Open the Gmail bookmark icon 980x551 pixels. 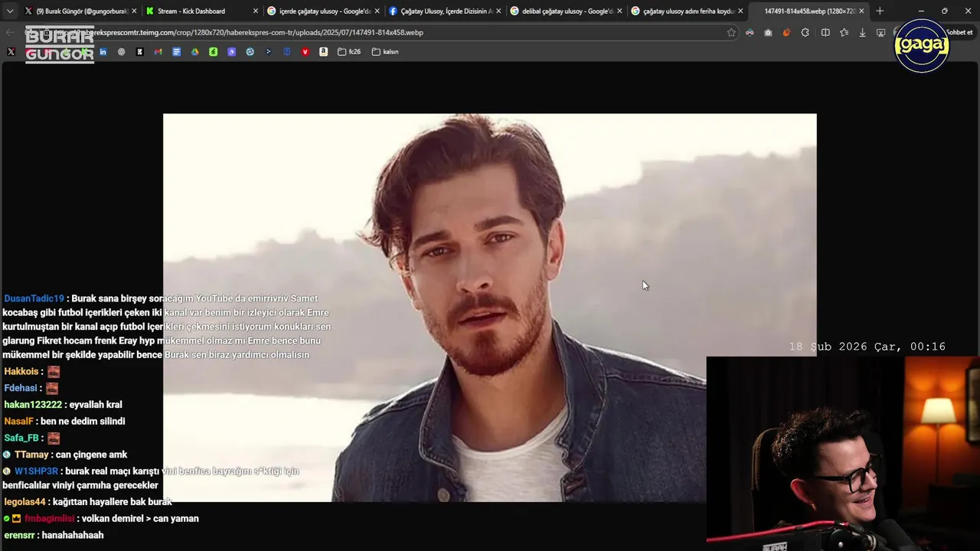[158, 52]
